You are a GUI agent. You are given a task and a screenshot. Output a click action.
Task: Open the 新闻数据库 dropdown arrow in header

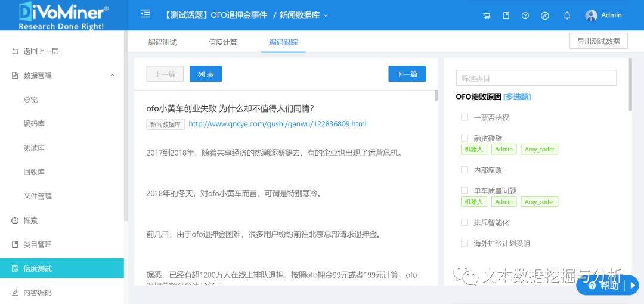(x=326, y=15)
